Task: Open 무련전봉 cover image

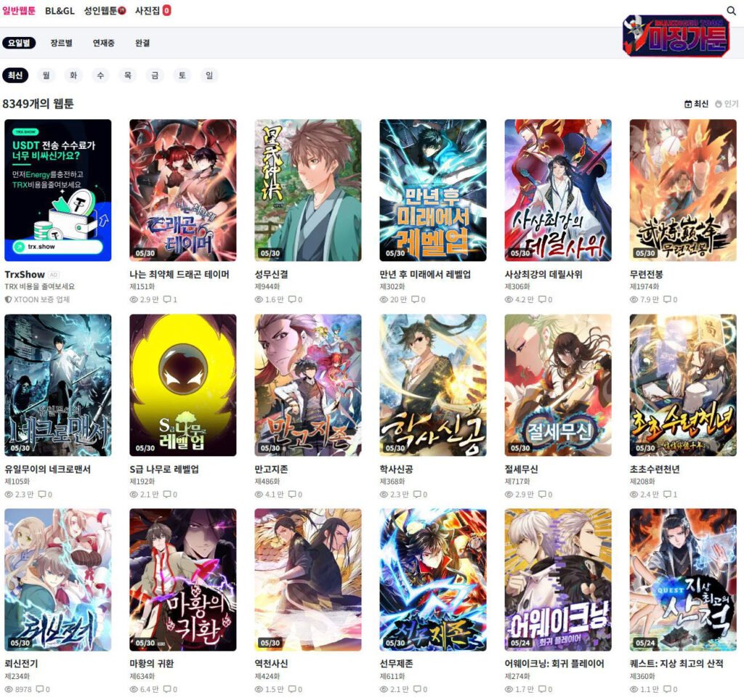Action: tap(683, 190)
